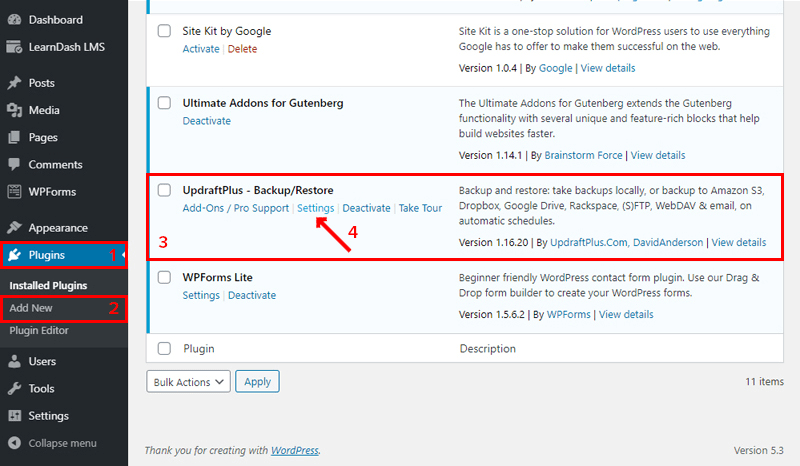Viewport: 800px width, 466px height.
Task: Deactivate the UpdraftPlus plugin
Action: pyautogui.click(x=366, y=208)
